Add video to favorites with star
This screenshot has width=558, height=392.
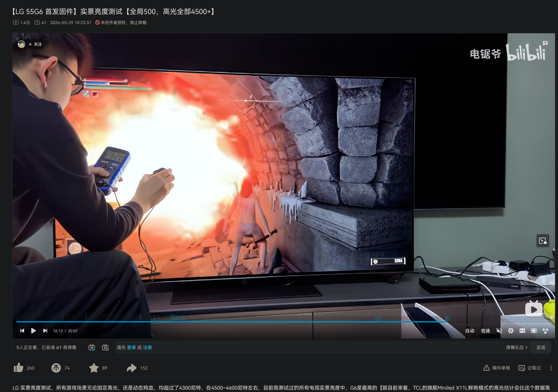coord(94,368)
